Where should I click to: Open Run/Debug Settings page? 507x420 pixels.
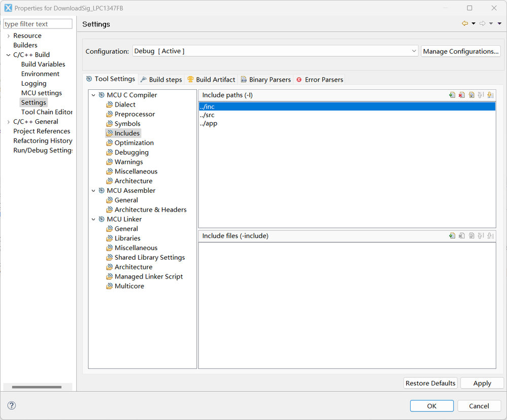(43, 150)
